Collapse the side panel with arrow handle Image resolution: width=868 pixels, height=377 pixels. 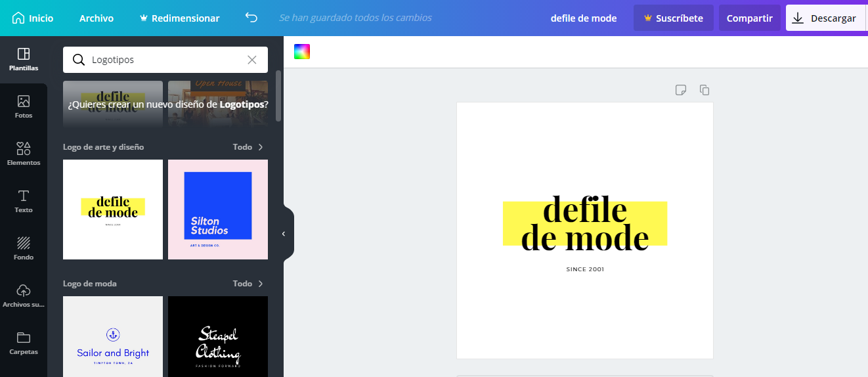pos(284,234)
